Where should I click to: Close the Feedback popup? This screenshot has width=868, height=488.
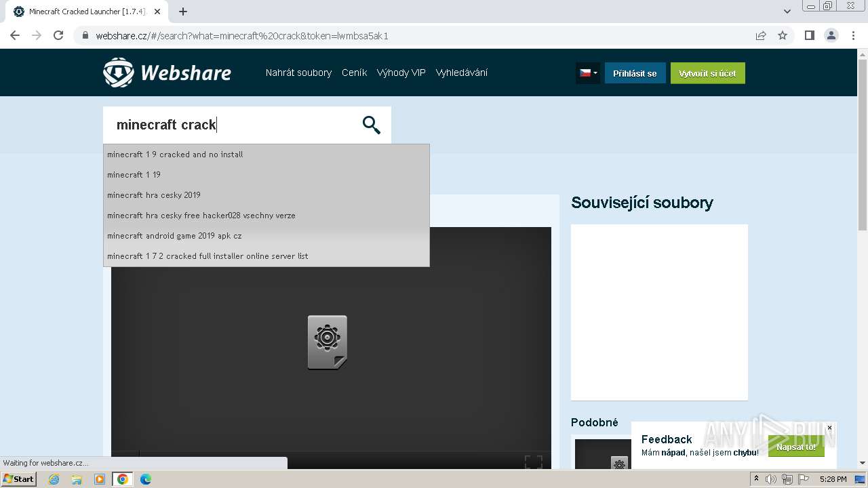829,428
